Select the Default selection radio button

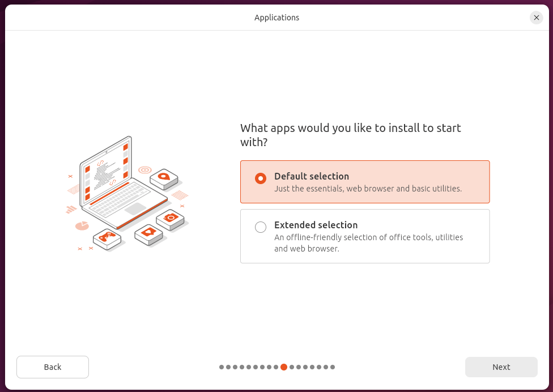[x=261, y=178]
